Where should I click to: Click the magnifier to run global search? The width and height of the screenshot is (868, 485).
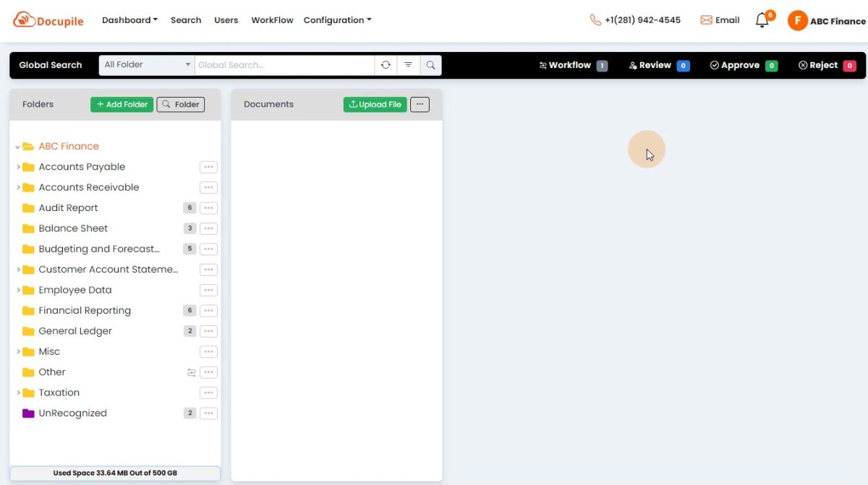click(x=430, y=64)
